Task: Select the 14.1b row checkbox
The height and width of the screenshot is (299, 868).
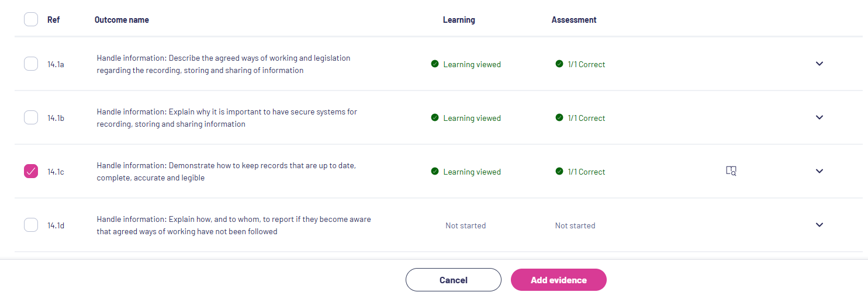Action: point(31,117)
